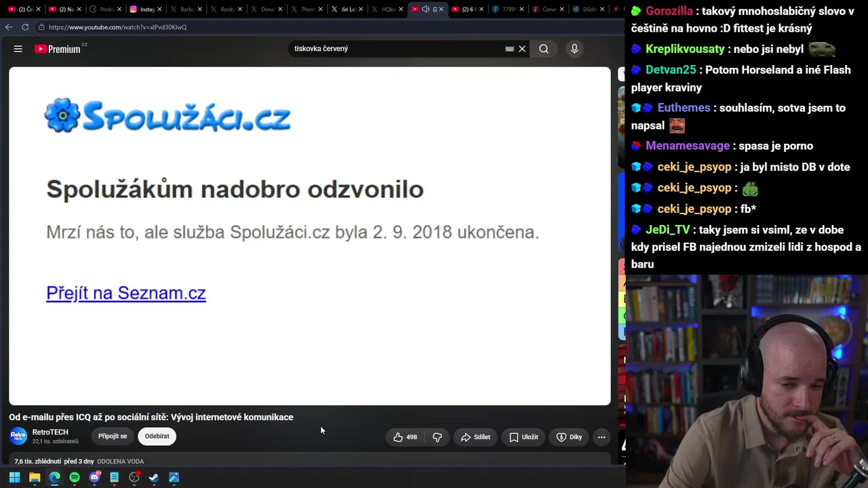This screenshot has width=868, height=488.
Task: Clear the search text with the X icon
Action: pyautogui.click(x=522, y=49)
